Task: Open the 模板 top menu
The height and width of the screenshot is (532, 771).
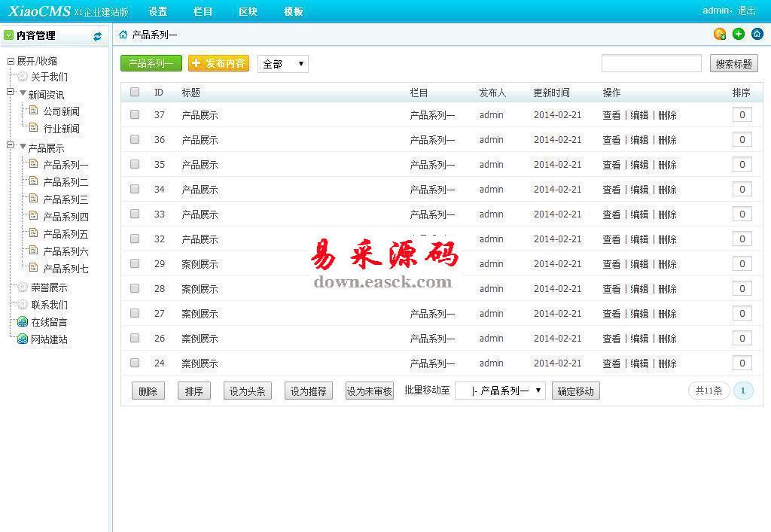Action: 293,11
